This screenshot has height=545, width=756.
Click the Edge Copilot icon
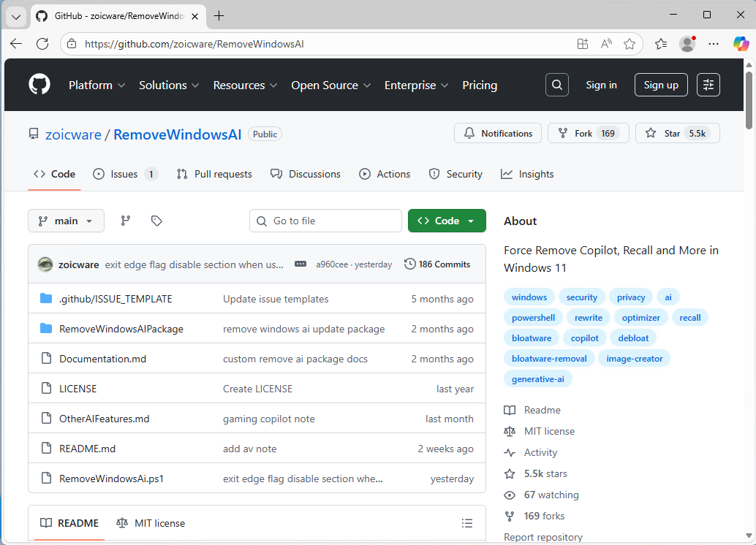[x=741, y=44]
